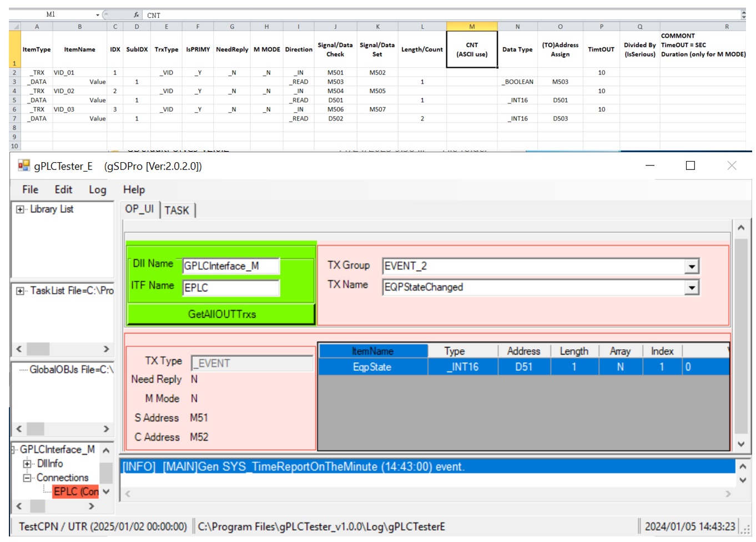Select the D503 cell in Excel
This screenshot has height=542, width=756.
point(560,119)
